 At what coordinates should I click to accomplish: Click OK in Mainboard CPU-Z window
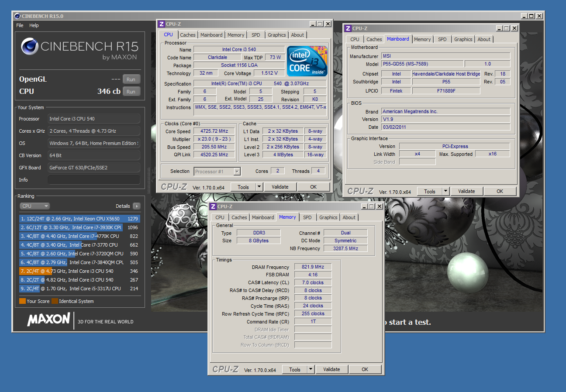point(500,191)
